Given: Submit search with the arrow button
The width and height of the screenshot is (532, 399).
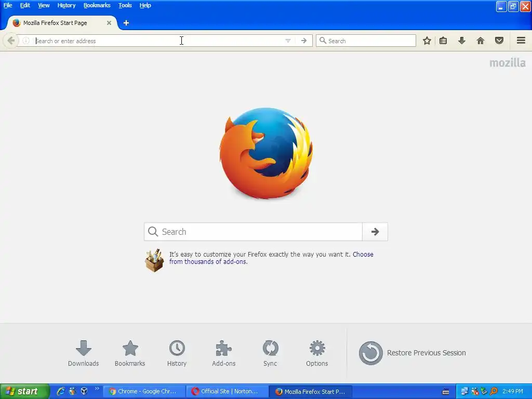Looking at the screenshot, I should (375, 232).
